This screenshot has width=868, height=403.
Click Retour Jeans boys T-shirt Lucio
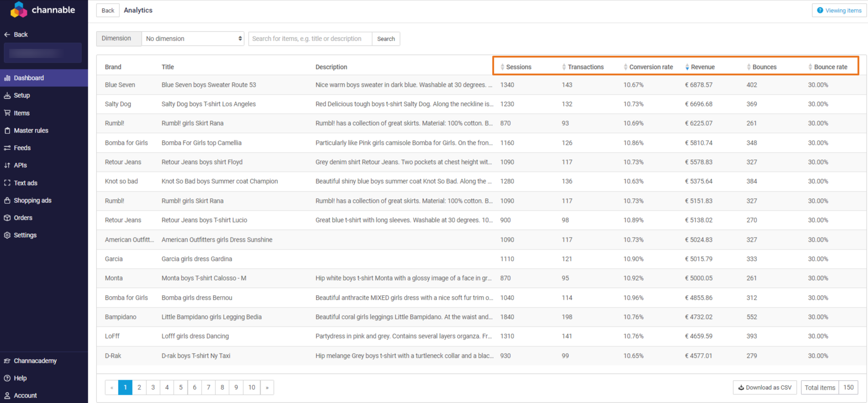tap(204, 220)
